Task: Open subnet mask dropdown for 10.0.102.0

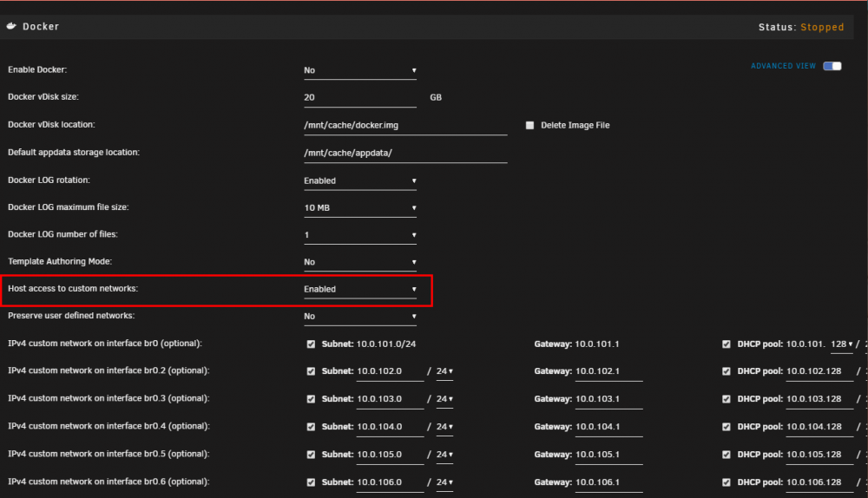Action: point(444,371)
